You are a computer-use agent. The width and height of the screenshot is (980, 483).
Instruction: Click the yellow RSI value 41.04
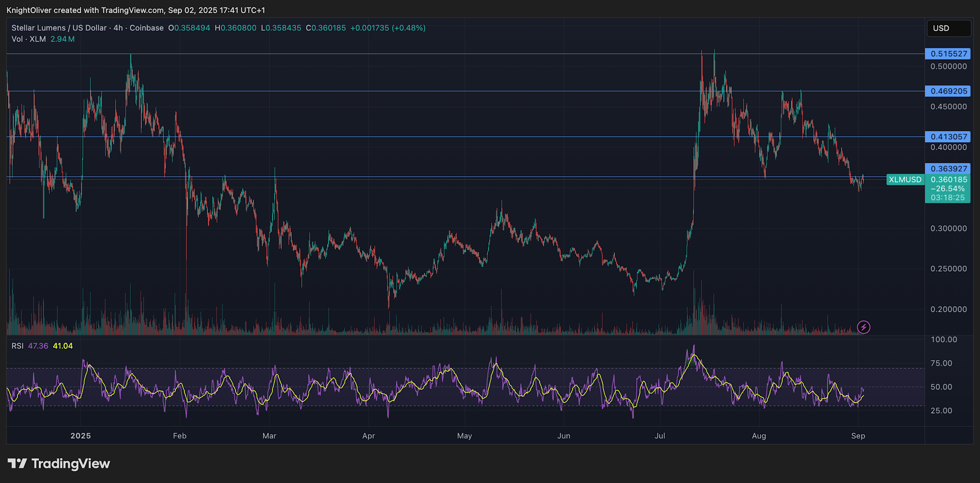63,345
